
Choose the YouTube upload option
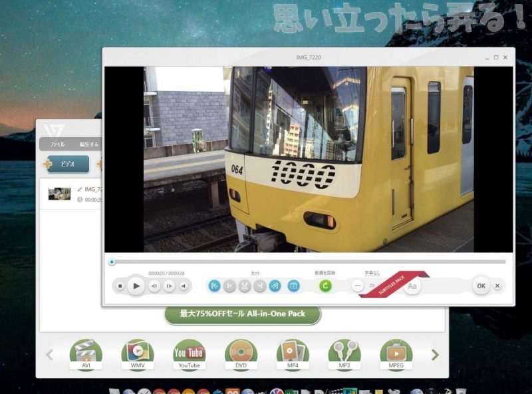click(x=189, y=355)
